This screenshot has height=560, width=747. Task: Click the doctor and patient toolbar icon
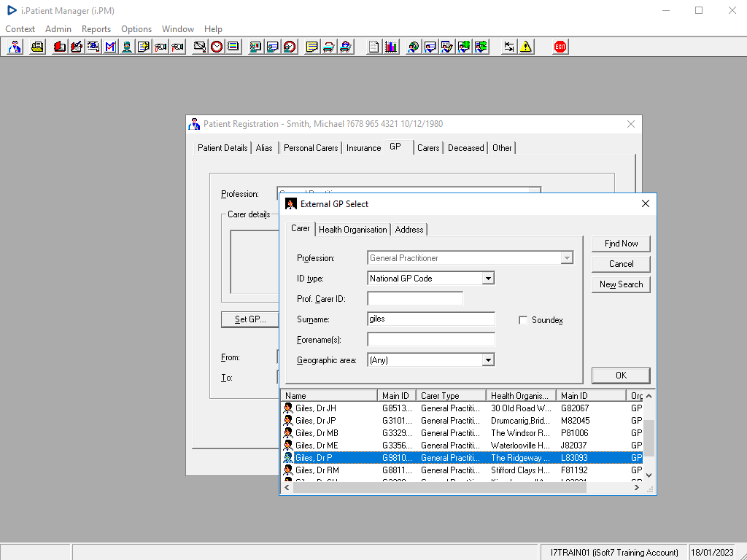pyautogui.click(x=15, y=47)
